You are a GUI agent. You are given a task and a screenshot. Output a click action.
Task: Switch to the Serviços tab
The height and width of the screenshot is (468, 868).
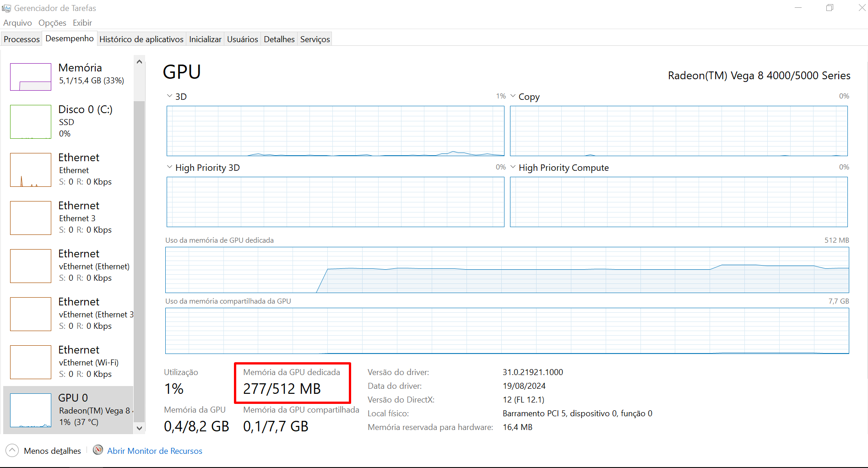315,39
